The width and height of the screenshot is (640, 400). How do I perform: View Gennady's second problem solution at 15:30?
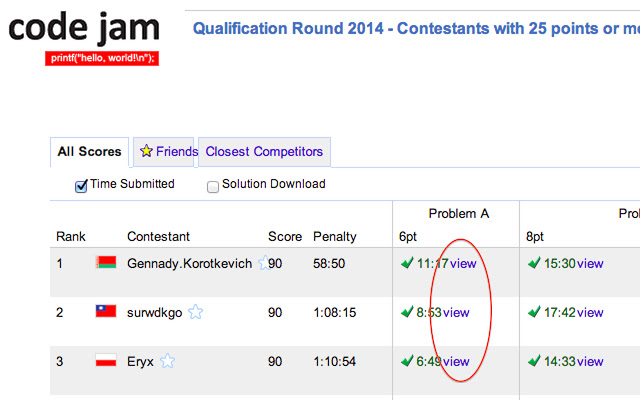pos(590,263)
